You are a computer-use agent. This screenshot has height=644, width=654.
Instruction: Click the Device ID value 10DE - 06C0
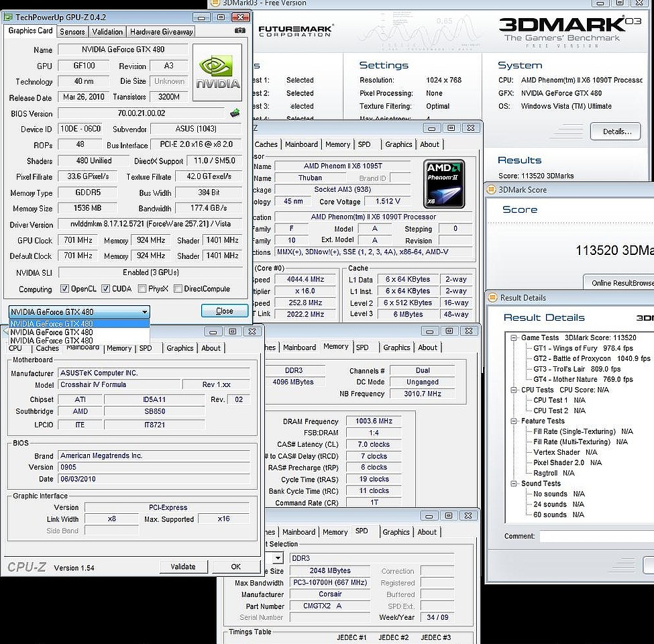tap(80, 129)
